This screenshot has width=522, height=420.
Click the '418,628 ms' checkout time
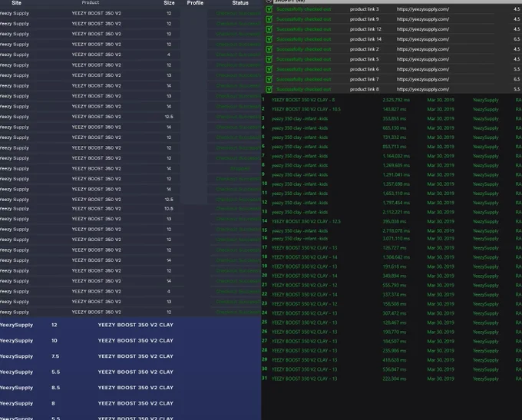coord(394,360)
